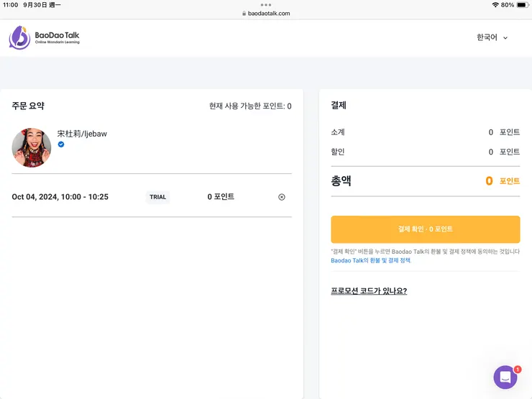
Task: Select the teacher name 宋杜莉/ljebaw
Action: (x=82, y=134)
